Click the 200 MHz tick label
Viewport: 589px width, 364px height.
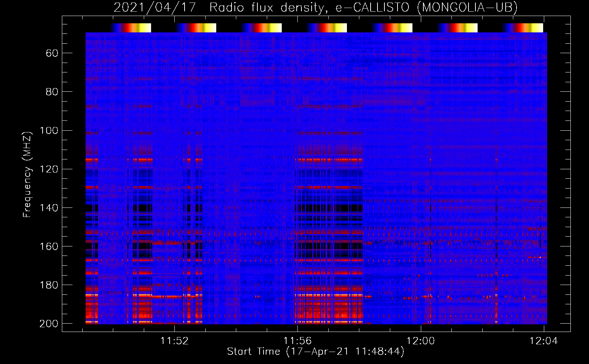(49, 323)
